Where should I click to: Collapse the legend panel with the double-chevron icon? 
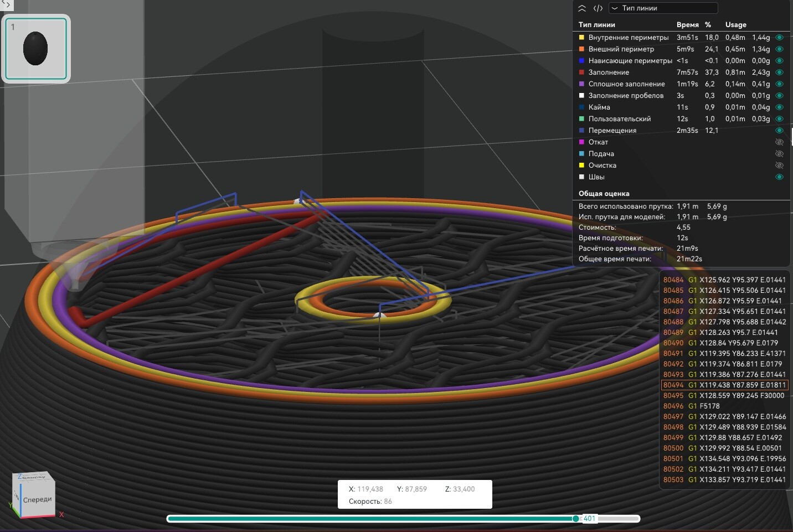[582, 8]
